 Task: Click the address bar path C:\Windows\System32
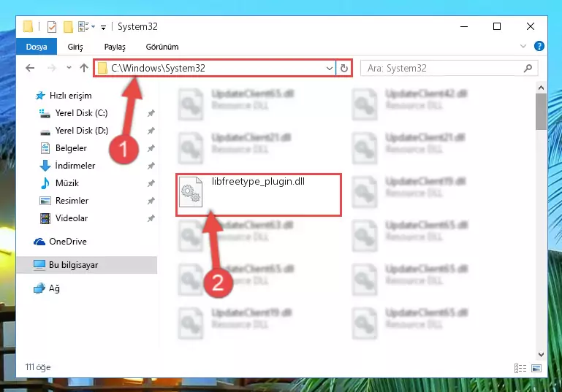158,68
